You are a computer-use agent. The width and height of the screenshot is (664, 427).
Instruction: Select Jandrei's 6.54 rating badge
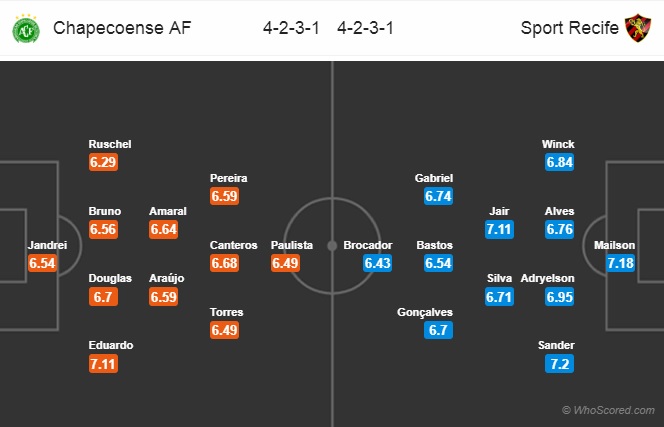pos(42,263)
